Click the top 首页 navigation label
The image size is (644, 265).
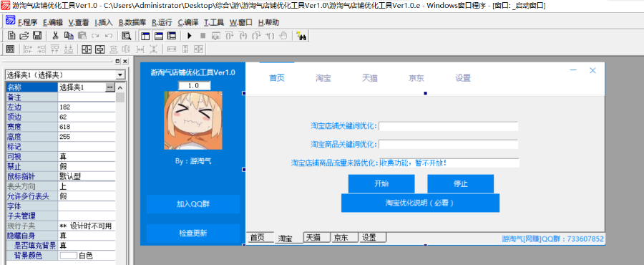(277, 78)
